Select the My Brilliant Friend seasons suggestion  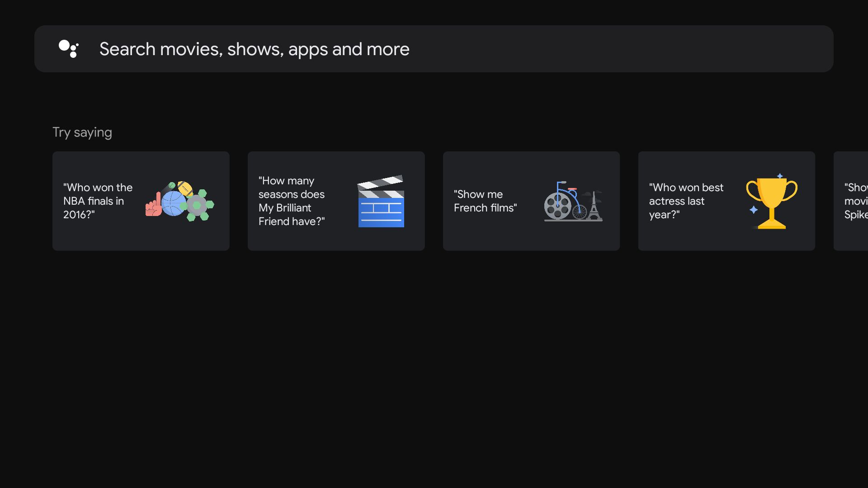336,201
